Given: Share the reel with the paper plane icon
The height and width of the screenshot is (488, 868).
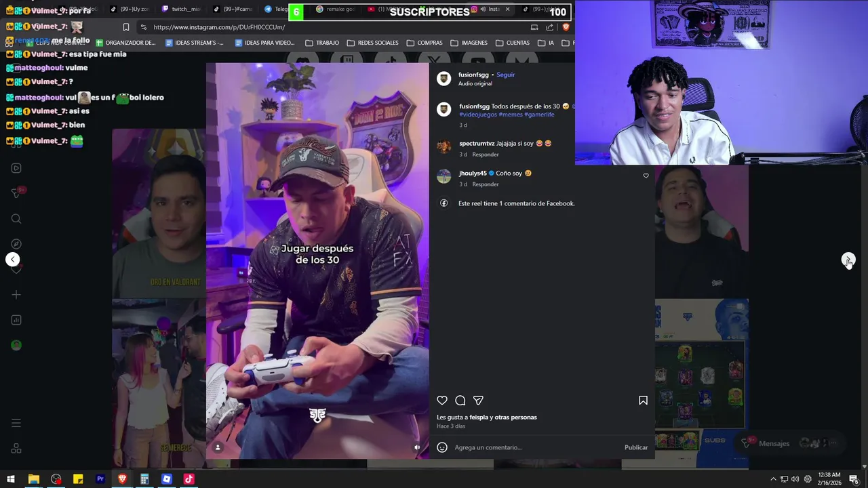Looking at the screenshot, I should click(478, 401).
